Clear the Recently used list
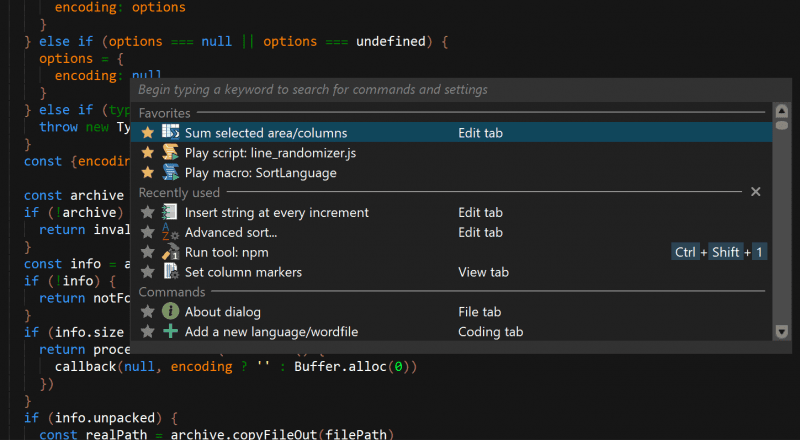Image resolution: width=800 pixels, height=440 pixels. click(x=756, y=192)
